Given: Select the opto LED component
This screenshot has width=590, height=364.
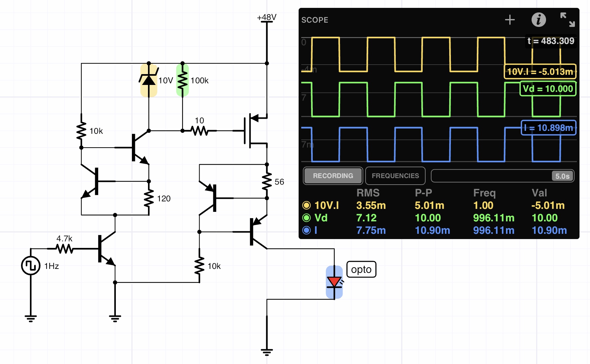Looking at the screenshot, I should click(x=334, y=282).
